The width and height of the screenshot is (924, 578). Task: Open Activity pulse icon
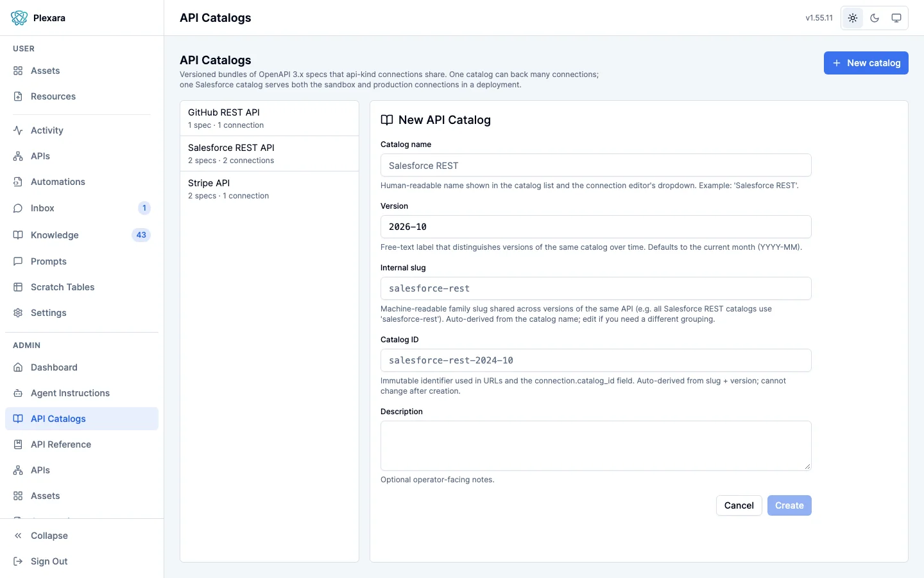(x=18, y=130)
